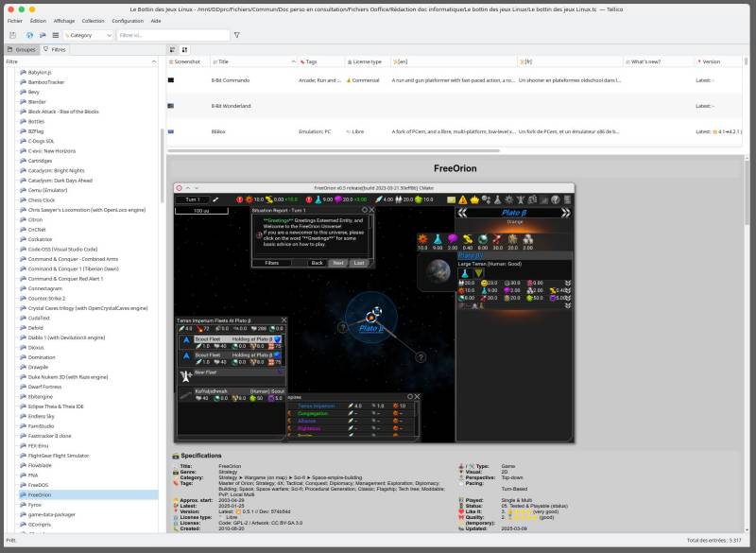756x553 pixels.
Task: Click the icon next to FreeDOS
Action: click(23, 485)
